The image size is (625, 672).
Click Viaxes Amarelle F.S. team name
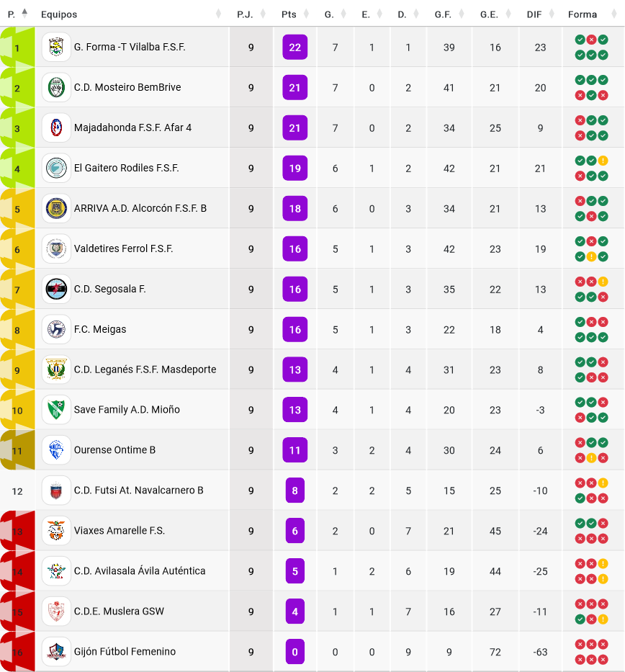(120, 531)
